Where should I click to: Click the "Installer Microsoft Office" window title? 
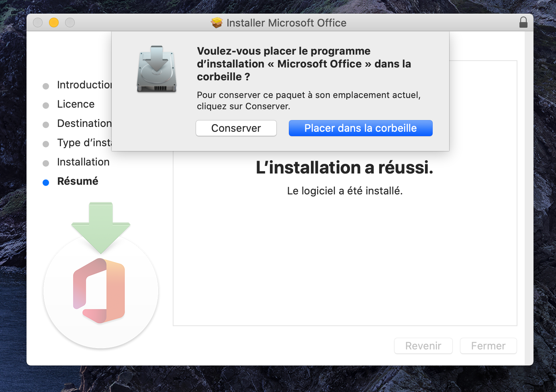click(x=286, y=23)
